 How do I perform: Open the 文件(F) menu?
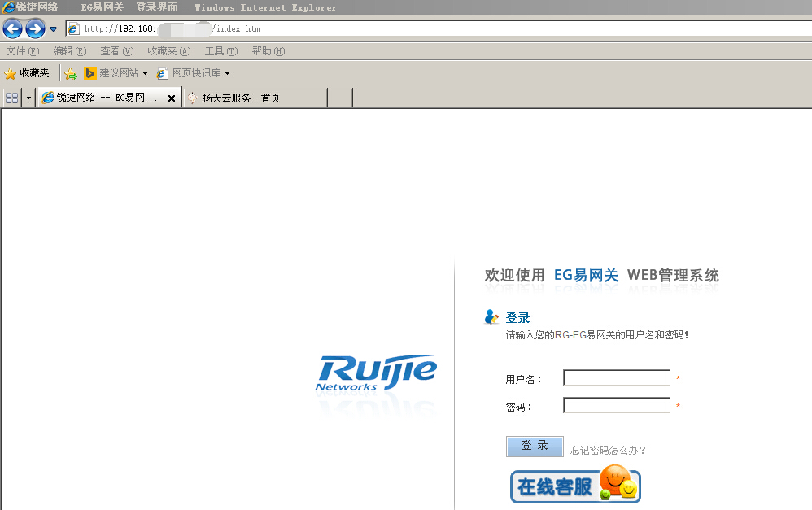(22, 51)
